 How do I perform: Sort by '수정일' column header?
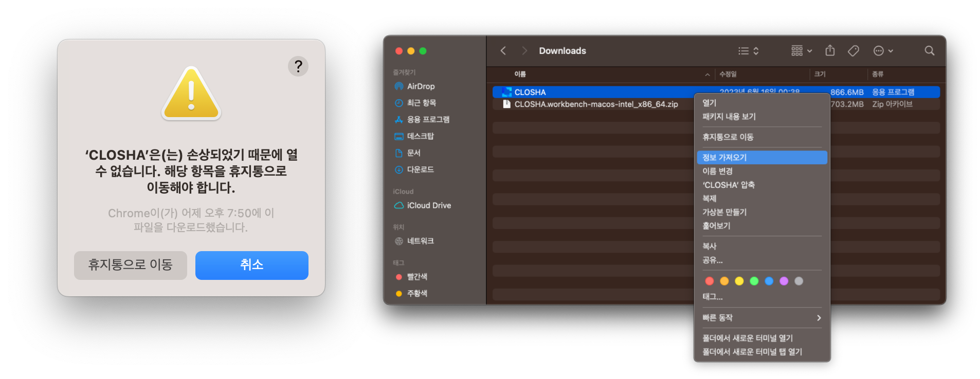click(728, 74)
